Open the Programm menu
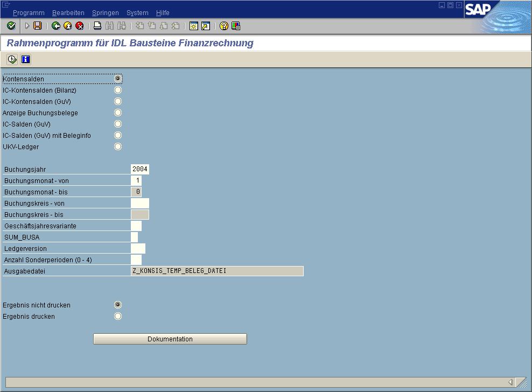Screen dimensions: 532x392 (29, 13)
